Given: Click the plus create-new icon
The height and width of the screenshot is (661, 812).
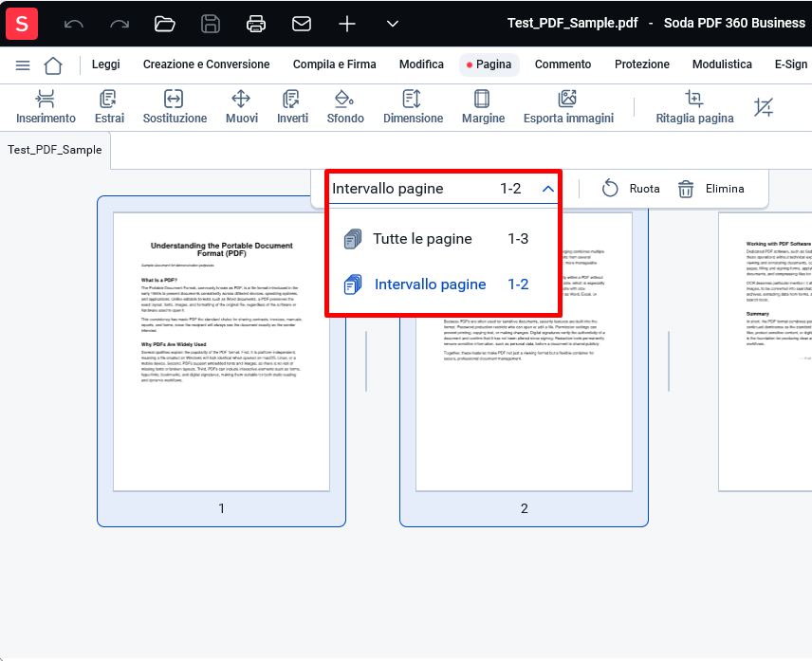Looking at the screenshot, I should (x=347, y=24).
